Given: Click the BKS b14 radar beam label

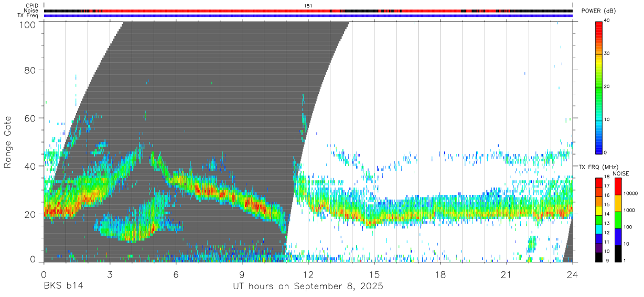Looking at the screenshot, I should click(x=63, y=287).
